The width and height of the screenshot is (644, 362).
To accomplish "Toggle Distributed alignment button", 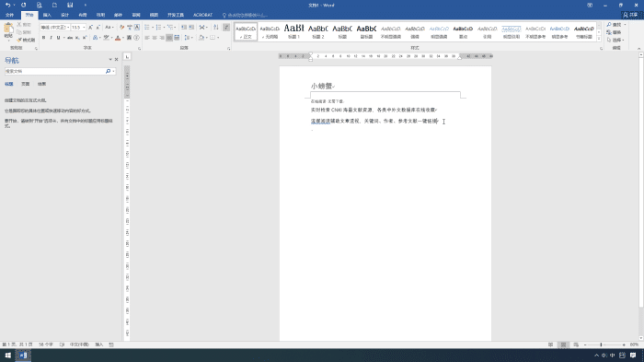I will tap(177, 38).
